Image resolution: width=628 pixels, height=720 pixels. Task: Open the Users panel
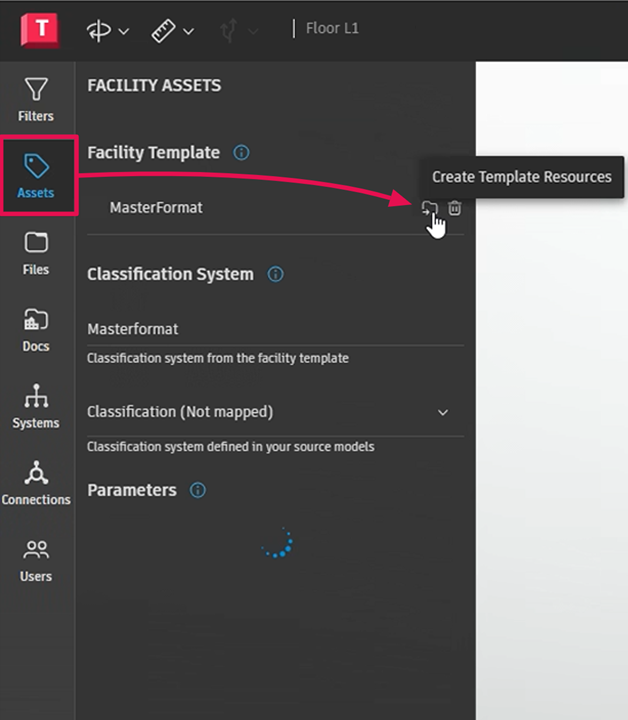tap(36, 560)
